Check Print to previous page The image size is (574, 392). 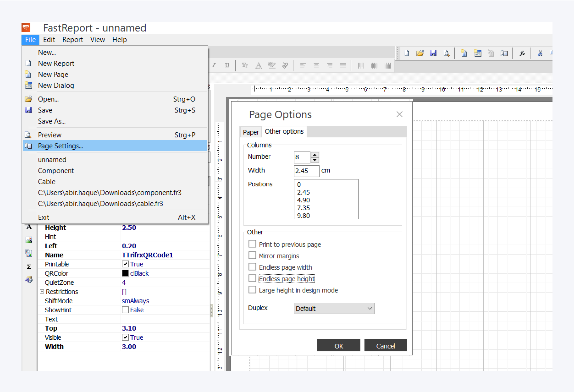pyautogui.click(x=252, y=244)
